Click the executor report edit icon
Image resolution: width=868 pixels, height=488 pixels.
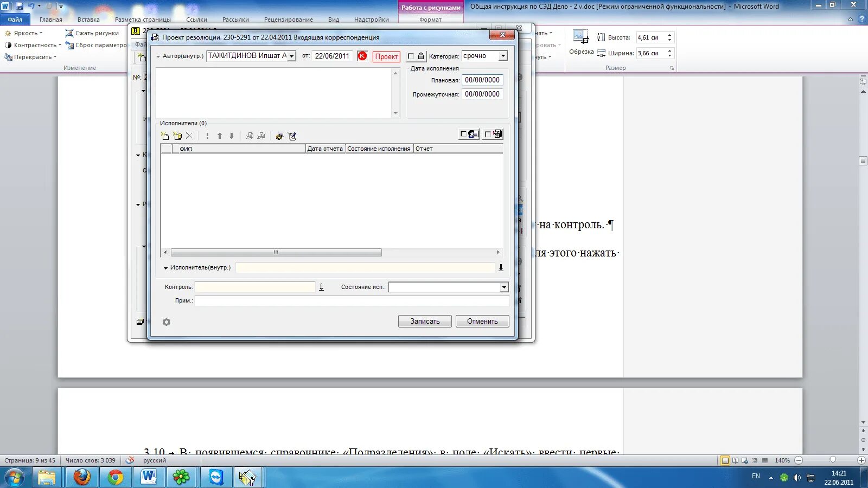(x=292, y=136)
